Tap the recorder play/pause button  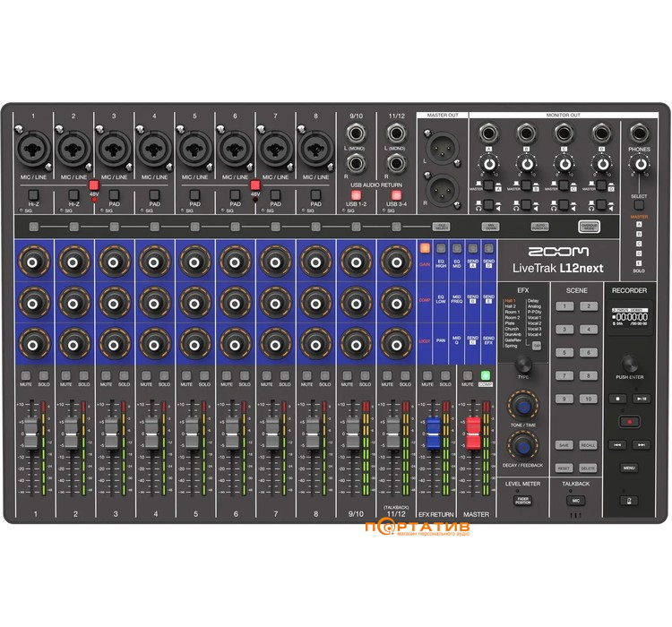(x=642, y=399)
